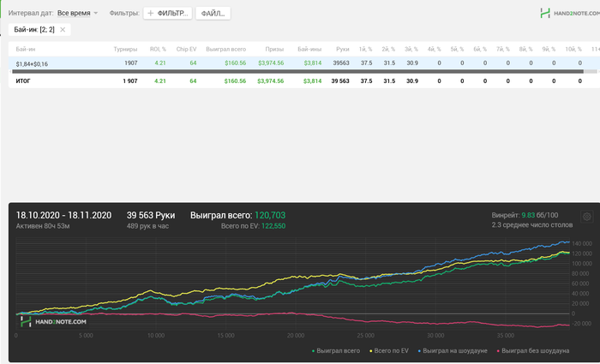600x364 pixels.
Task: Toggle the Выиграл на шоудауне legend series
Action: [453, 350]
